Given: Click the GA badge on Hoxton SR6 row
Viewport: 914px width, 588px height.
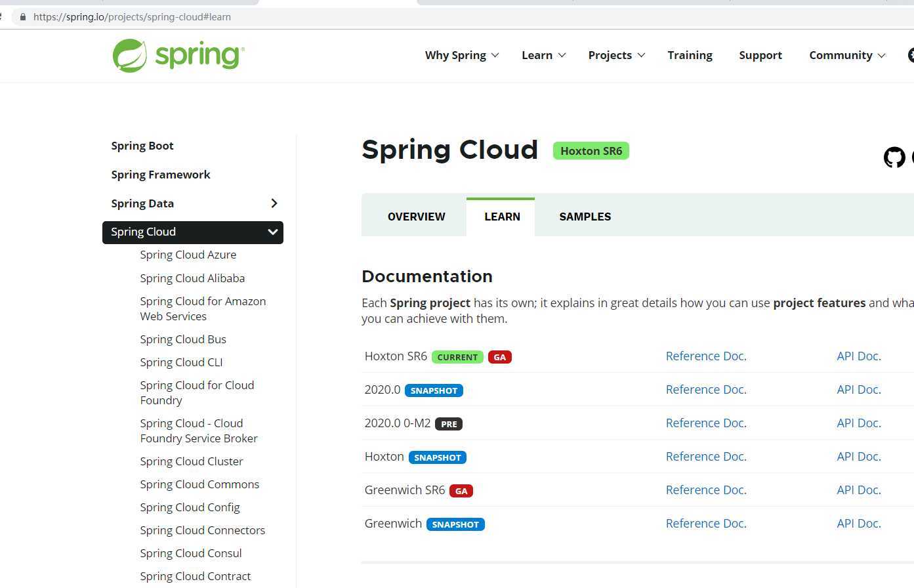Looking at the screenshot, I should pyautogui.click(x=500, y=357).
